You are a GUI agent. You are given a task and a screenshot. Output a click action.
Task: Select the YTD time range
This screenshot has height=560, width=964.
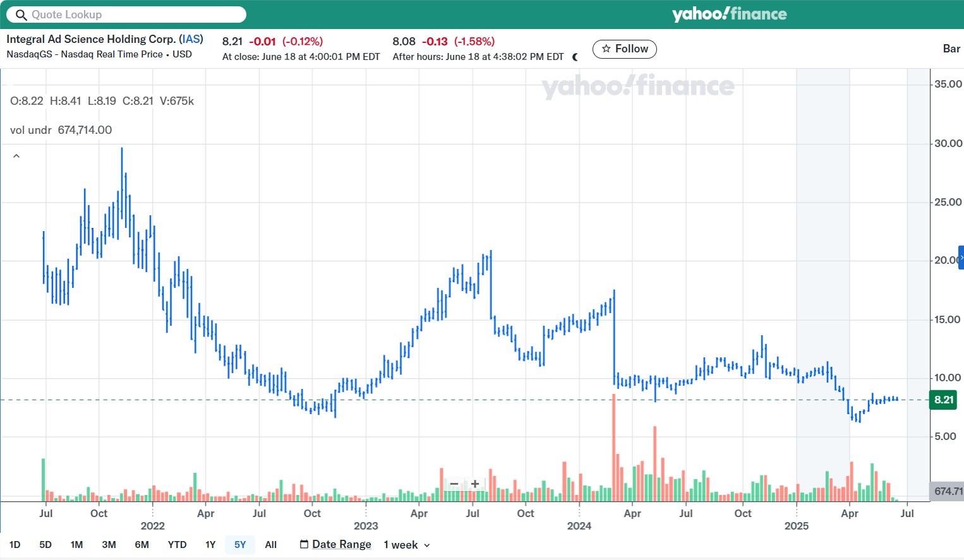177,544
